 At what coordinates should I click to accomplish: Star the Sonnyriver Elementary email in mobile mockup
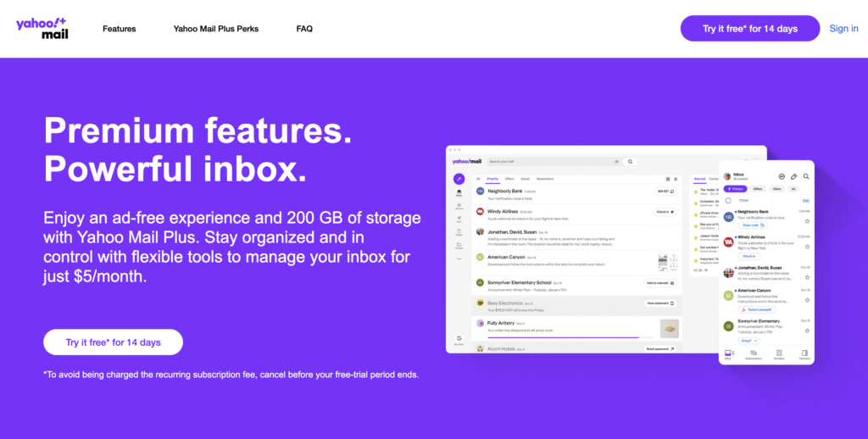[x=807, y=331]
